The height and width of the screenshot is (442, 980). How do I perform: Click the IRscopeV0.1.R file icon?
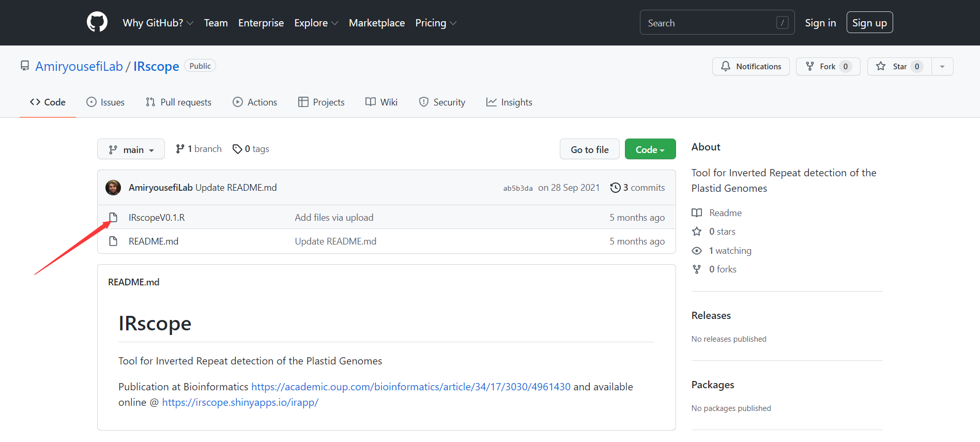click(x=113, y=217)
